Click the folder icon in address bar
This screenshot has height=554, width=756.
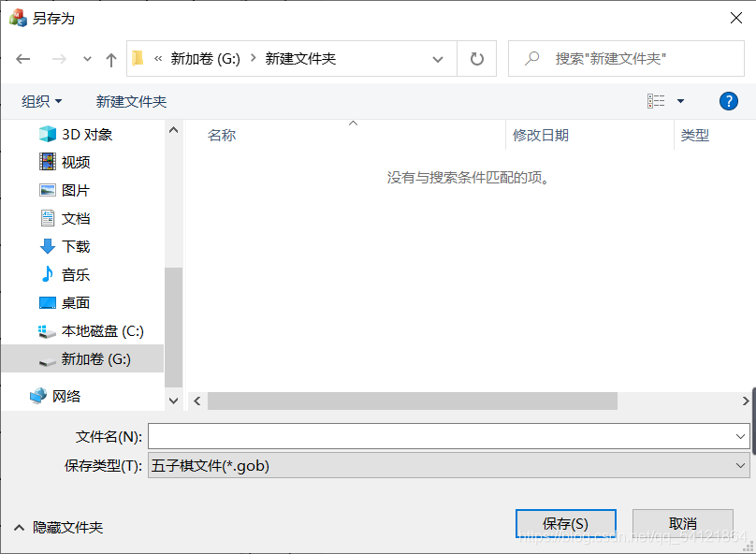point(138,58)
